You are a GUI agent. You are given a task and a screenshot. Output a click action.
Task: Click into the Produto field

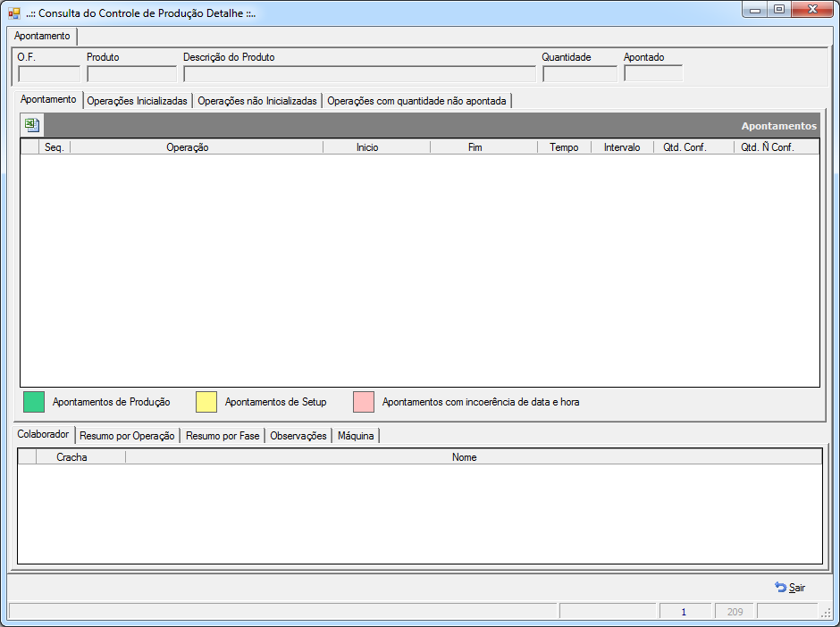click(x=131, y=74)
